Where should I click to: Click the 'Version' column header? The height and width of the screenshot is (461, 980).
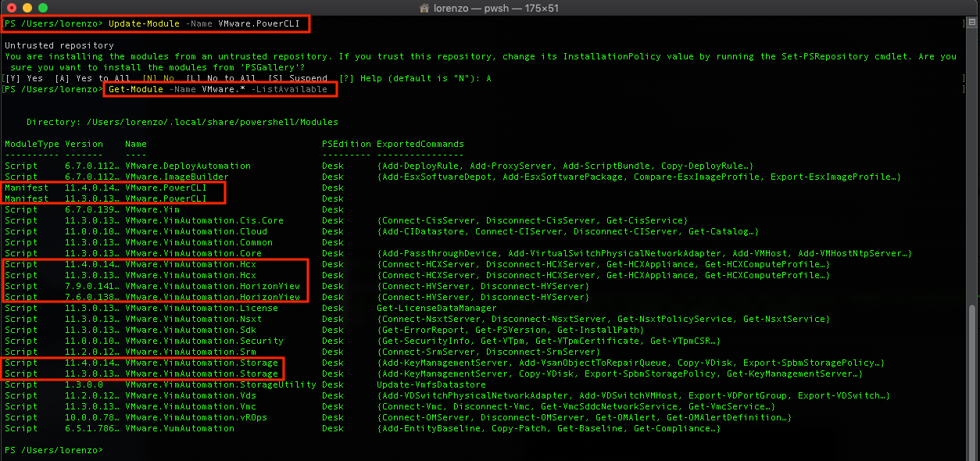pyautogui.click(x=84, y=144)
